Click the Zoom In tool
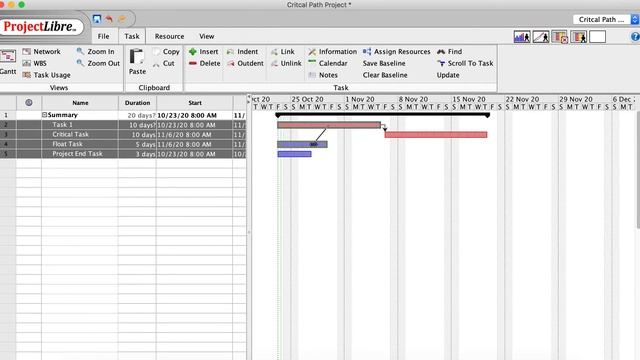The height and width of the screenshot is (360, 640). [x=95, y=51]
